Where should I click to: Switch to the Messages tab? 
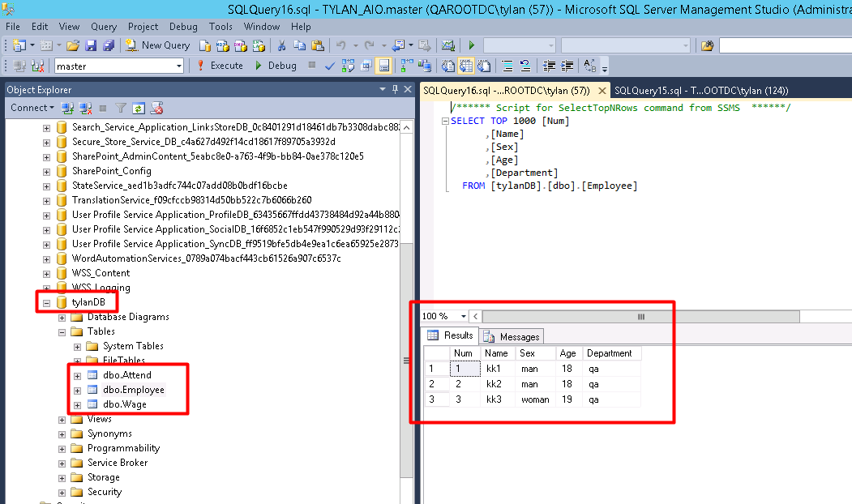[x=512, y=337]
